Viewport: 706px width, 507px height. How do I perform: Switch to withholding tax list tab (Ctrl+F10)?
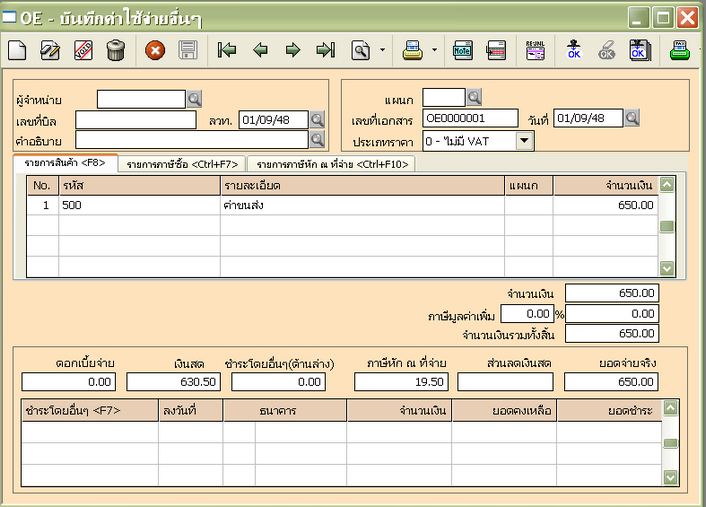[x=330, y=164]
